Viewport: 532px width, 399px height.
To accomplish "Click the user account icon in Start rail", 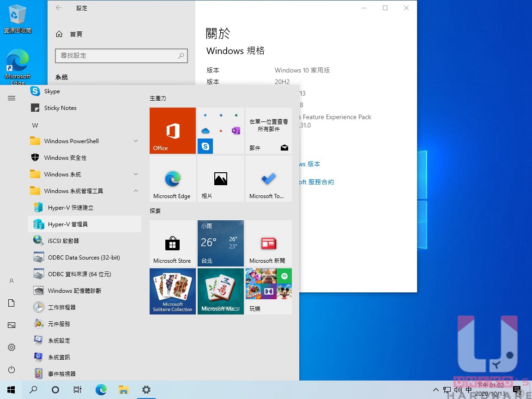I will click(12, 281).
